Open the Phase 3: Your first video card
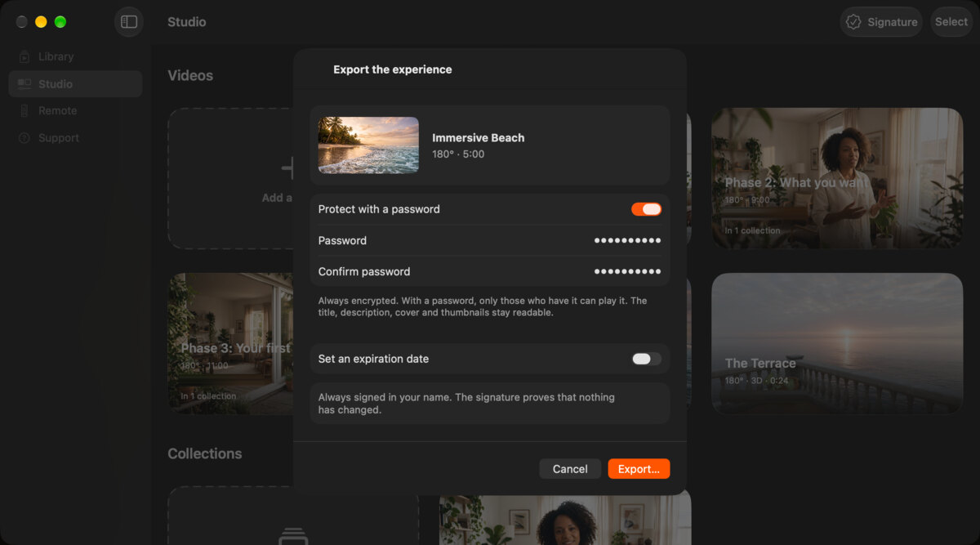The width and height of the screenshot is (980, 545). click(230, 343)
